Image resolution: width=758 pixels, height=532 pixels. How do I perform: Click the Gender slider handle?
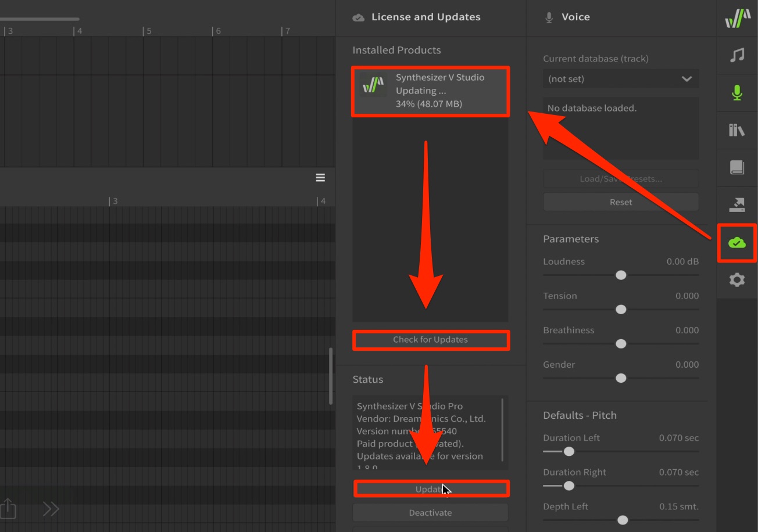621,378
